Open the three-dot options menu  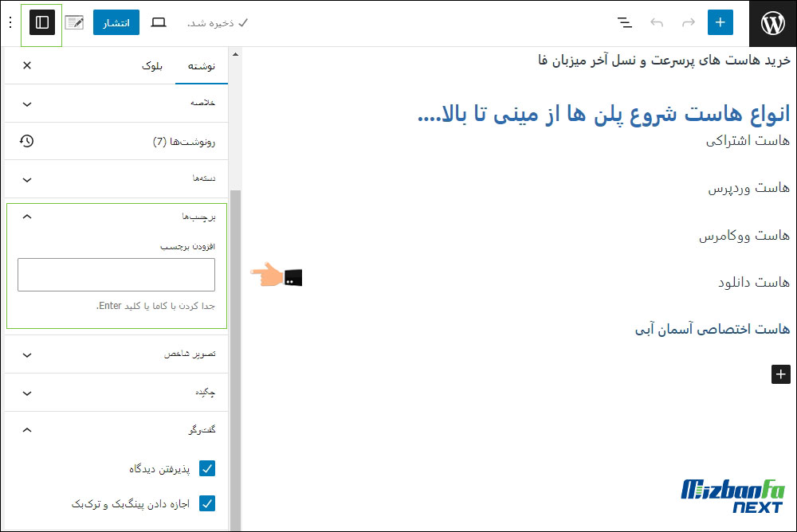pos(10,22)
